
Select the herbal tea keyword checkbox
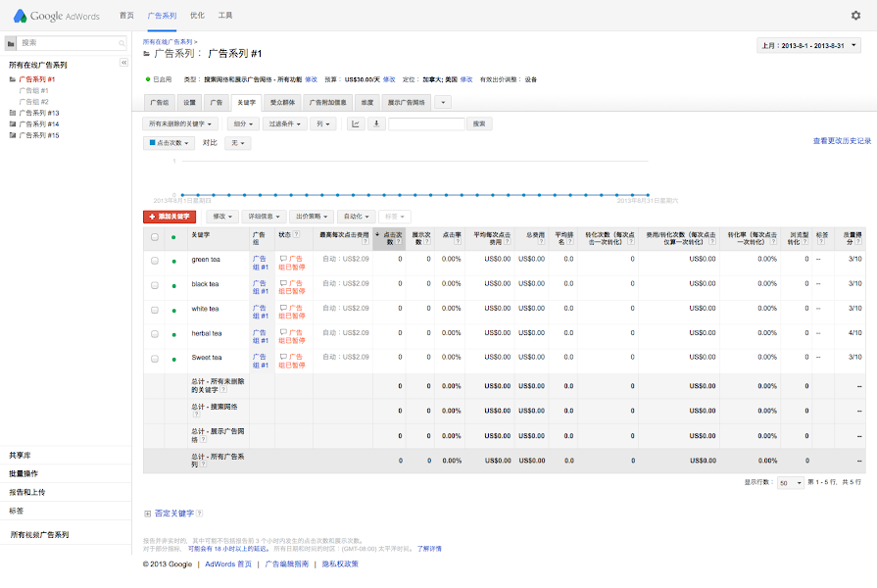click(155, 334)
